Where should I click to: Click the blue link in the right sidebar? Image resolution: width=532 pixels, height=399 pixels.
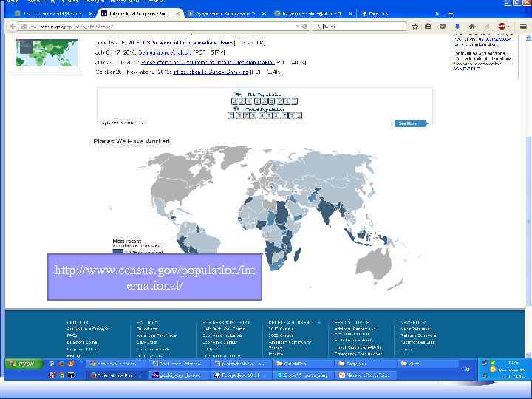click(494, 39)
